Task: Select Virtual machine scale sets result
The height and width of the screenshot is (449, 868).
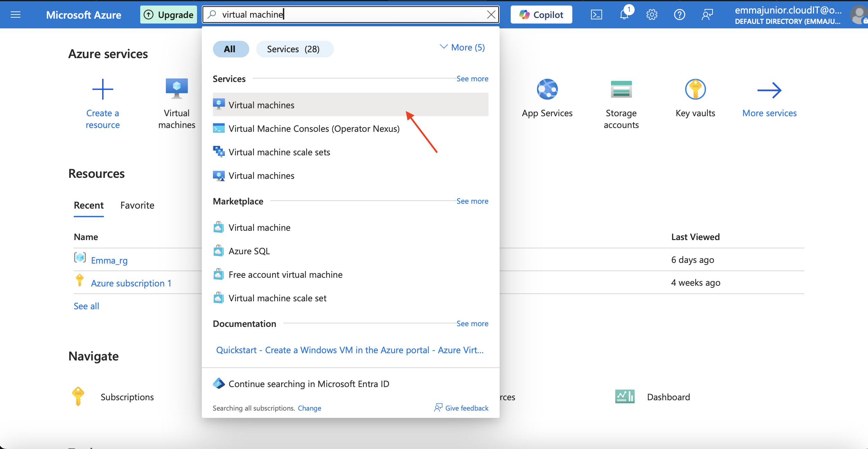Action: [350, 152]
